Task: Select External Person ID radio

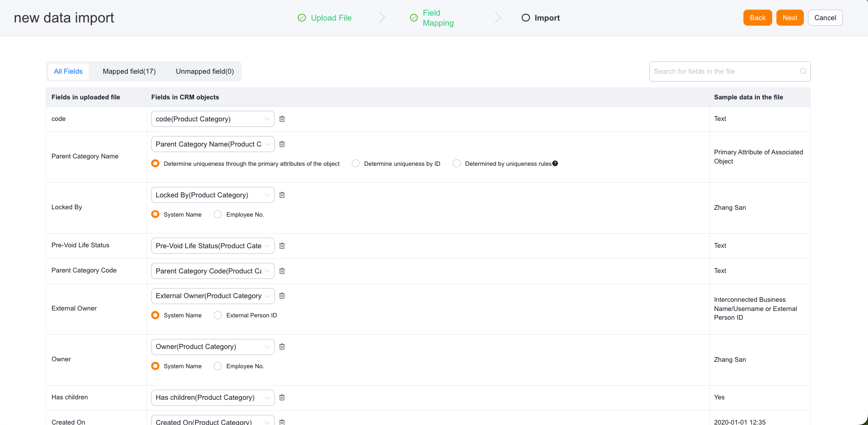Action: tap(218, 315)
